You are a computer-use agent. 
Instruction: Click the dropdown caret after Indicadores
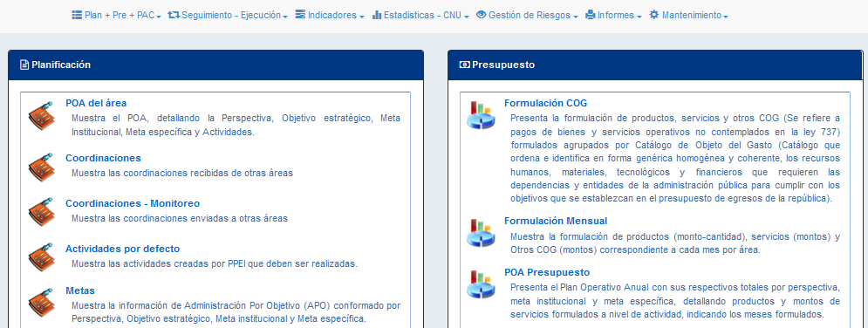(362, 17)
